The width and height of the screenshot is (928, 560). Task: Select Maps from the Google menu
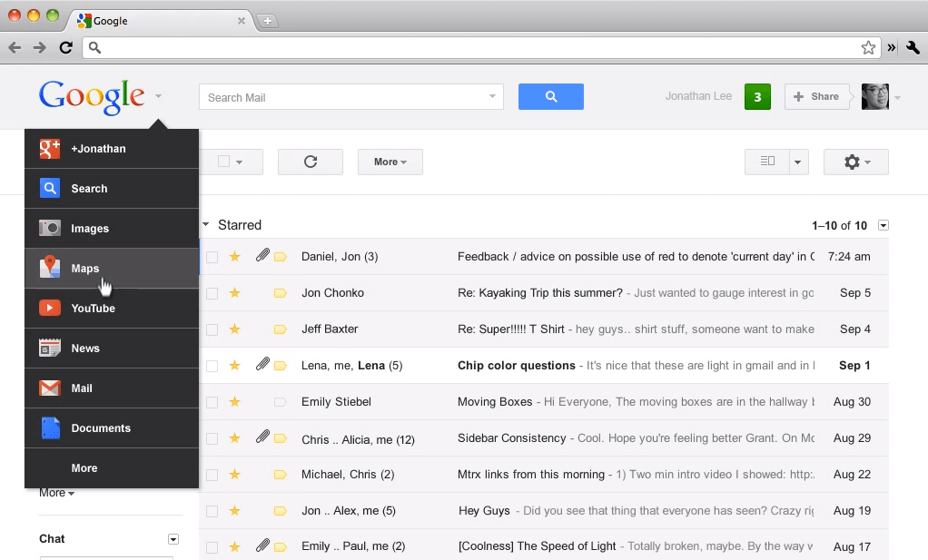pos(85,269)
